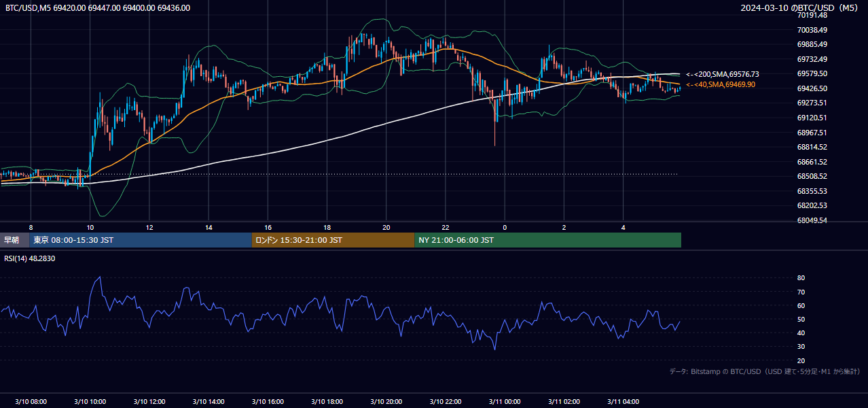Click the RSI 70 level label
Image resolution: width=868 pixels, height=408 pixels.
(801, 292)
